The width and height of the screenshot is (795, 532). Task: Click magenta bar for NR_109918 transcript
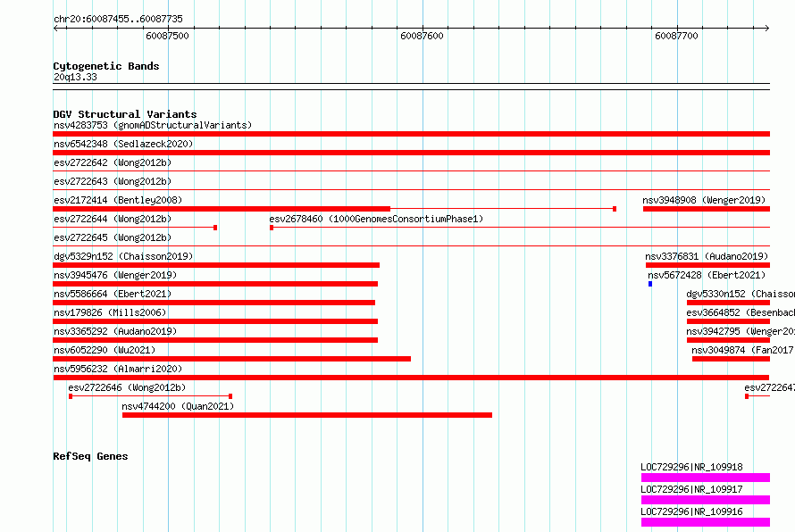pos(706,478)
